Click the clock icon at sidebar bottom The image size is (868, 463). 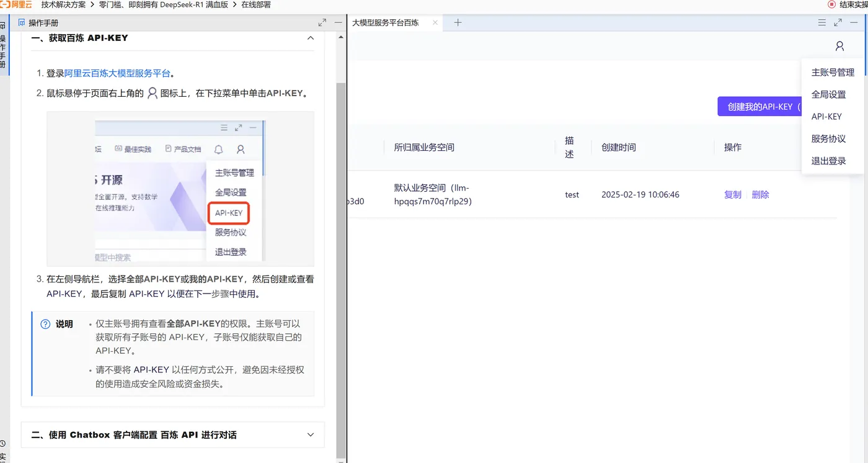tap(3, 444)
